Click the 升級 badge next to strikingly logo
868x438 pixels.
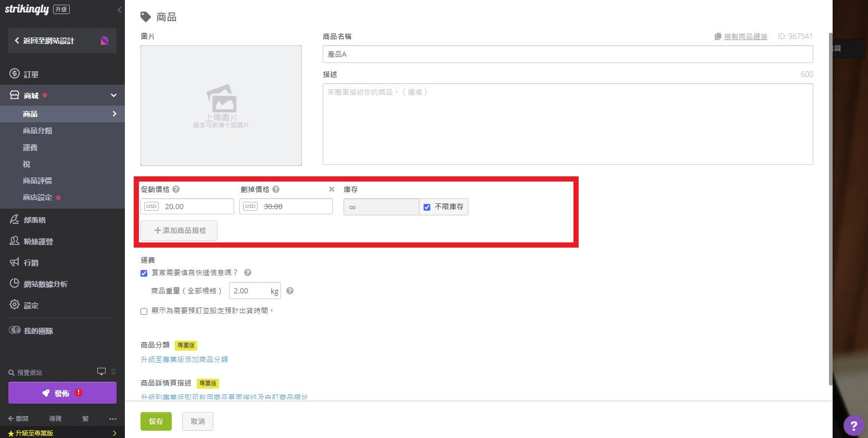click(61, 9)
